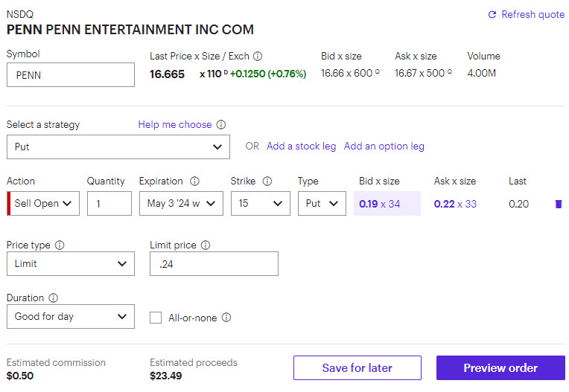Open the All-or-none info icon

click(x=226, y=318)
